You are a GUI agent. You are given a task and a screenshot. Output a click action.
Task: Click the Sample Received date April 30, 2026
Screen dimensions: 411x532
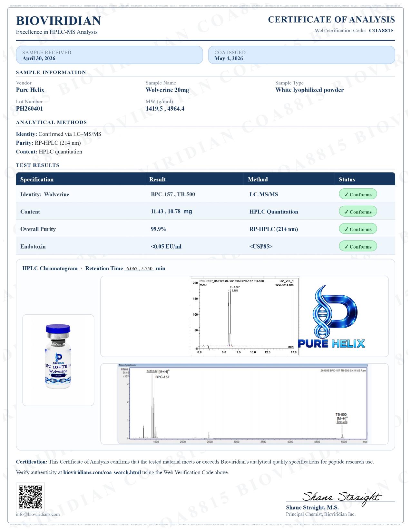(39, 58)
